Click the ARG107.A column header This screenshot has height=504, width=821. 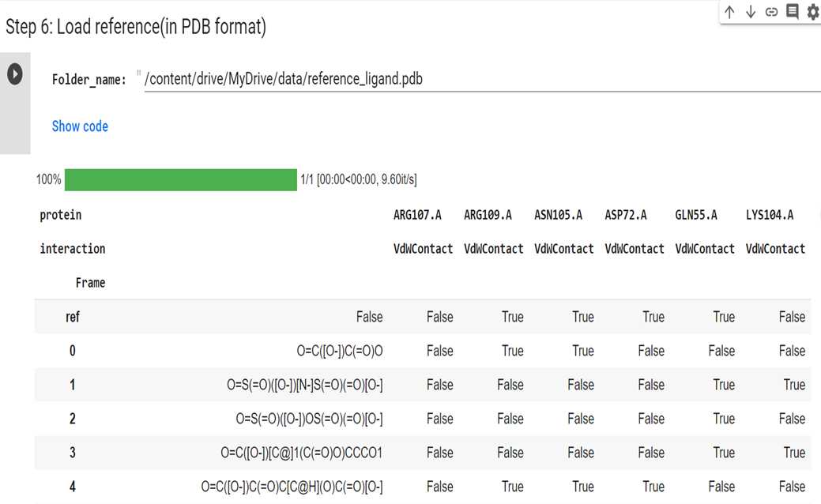(417, 215)
